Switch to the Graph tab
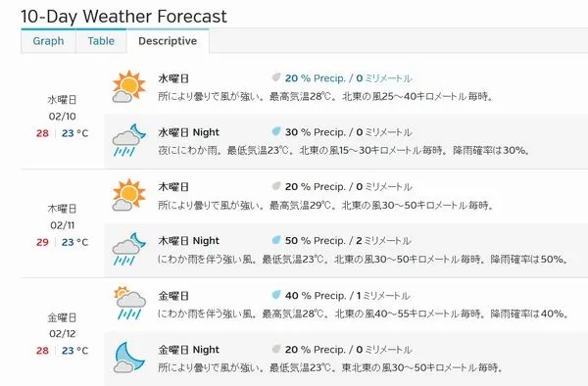 pos(48,41)
